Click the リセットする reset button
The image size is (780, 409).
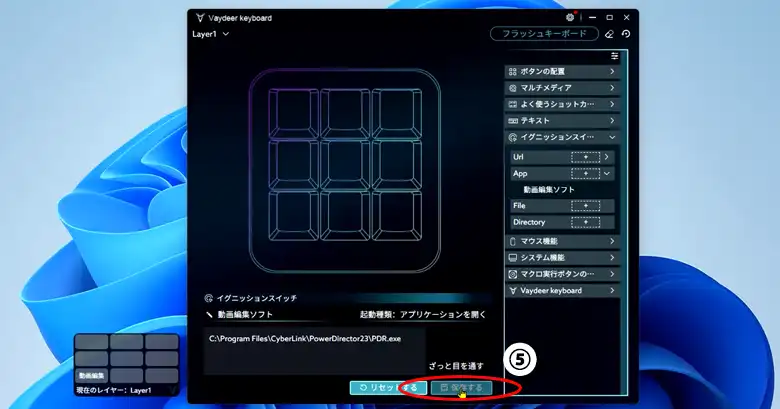[389, 388]
